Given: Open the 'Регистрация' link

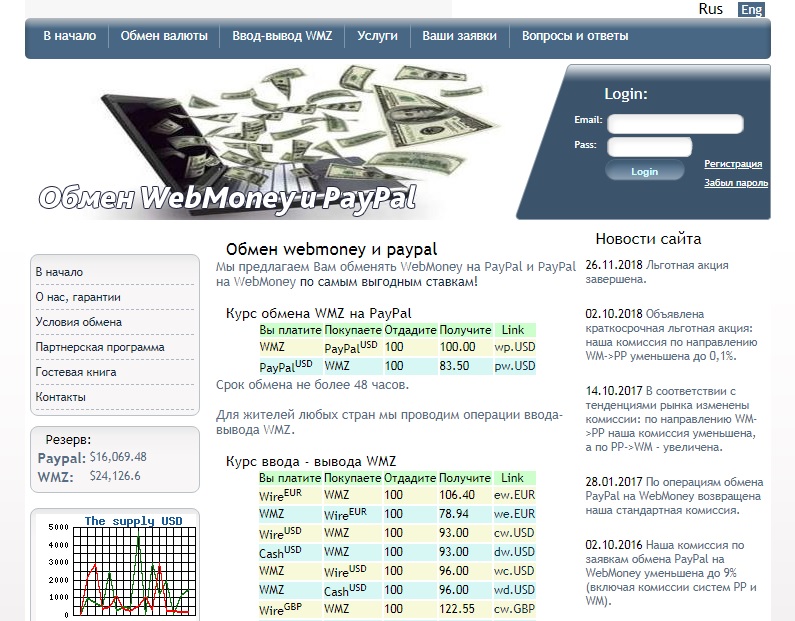Looking at the screenshot, I should [x=733, y=164].
